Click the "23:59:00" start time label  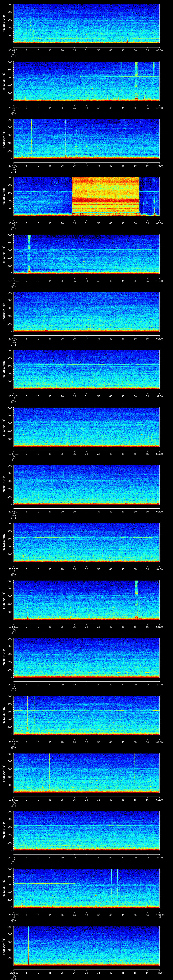[13, 915]
